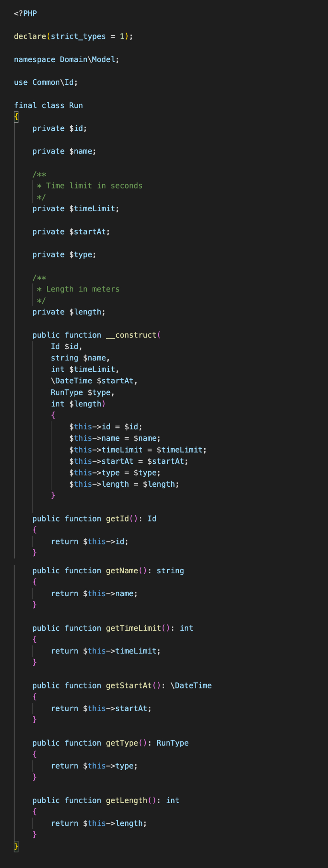
Task: Click the return $this->length statement
Action: [x=99, y=823]
